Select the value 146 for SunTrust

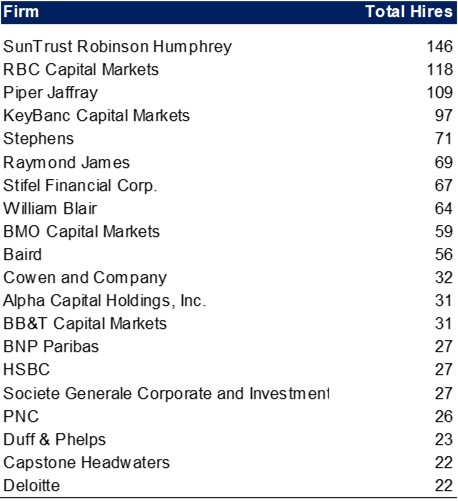[440, 46]
